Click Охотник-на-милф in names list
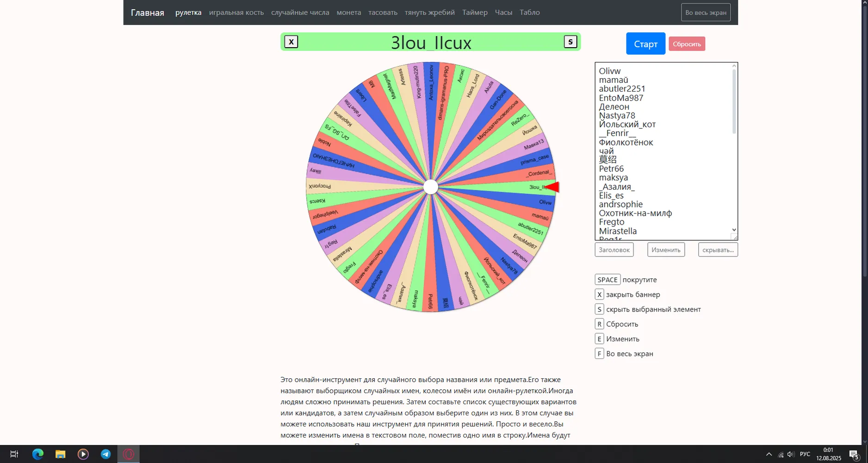Screen dimensions: 868x463 (635, 213)
